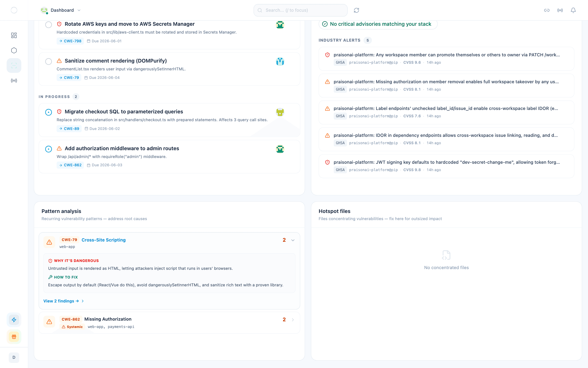Click Due 2026-06-03 date label
Viewport: 588px width, 368px height.
point(105,165)
